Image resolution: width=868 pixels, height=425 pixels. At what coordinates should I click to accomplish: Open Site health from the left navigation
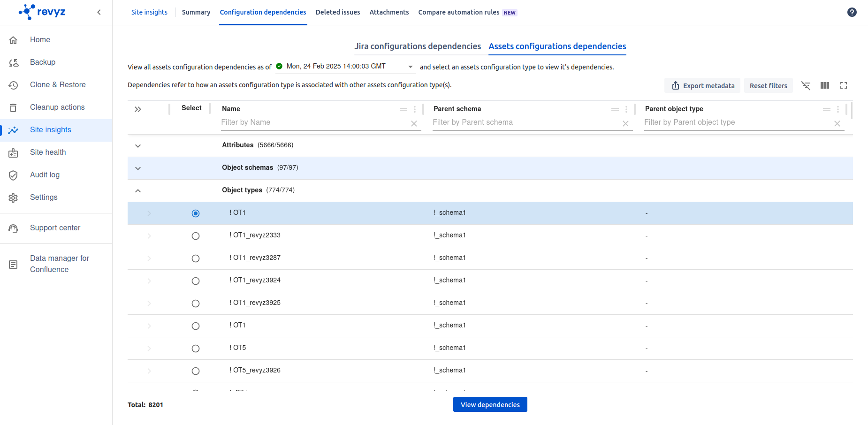click(47, 152)
